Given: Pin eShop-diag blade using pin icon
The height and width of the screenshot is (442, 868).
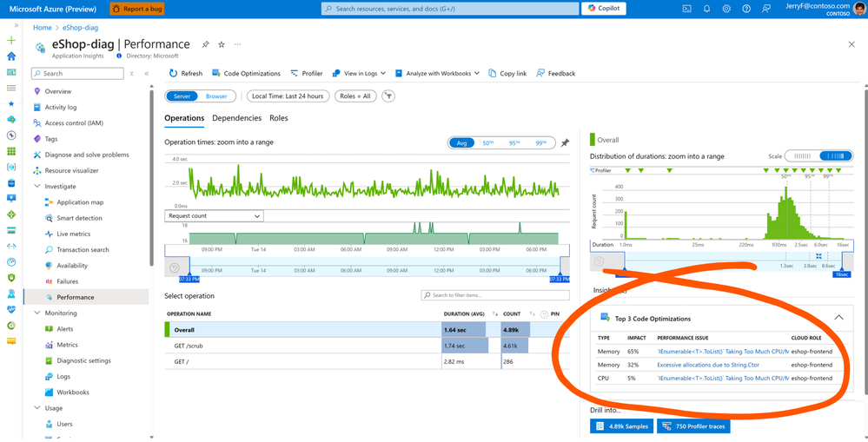Looking at the screenshot, I should [x=205, y=44].
